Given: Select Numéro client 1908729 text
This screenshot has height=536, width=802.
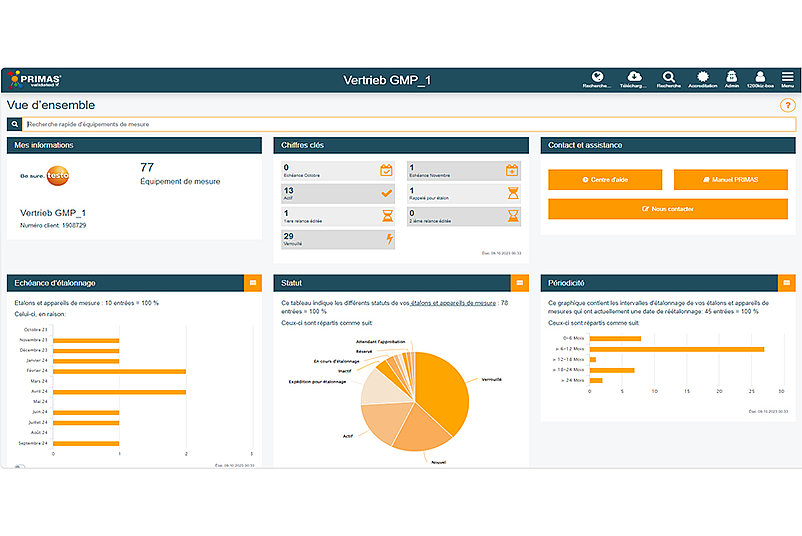Looking at the screenshot, I should [53, 226].
